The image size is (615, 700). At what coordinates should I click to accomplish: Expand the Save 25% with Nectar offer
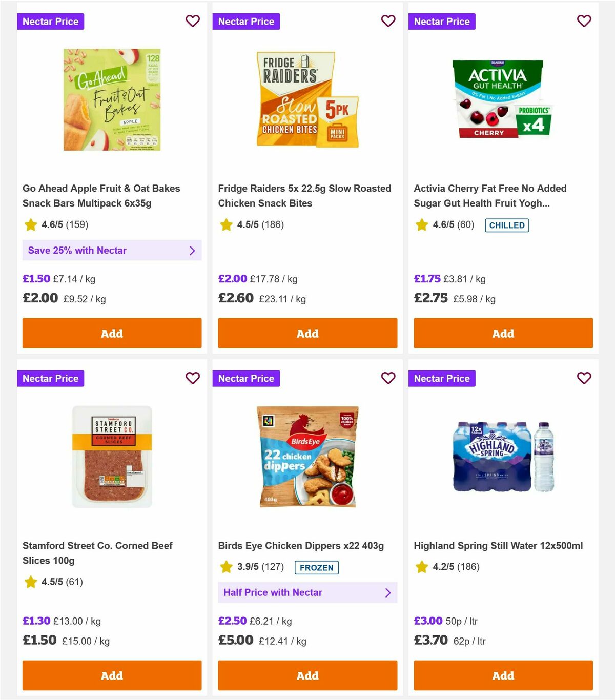(x=112, y=250)
